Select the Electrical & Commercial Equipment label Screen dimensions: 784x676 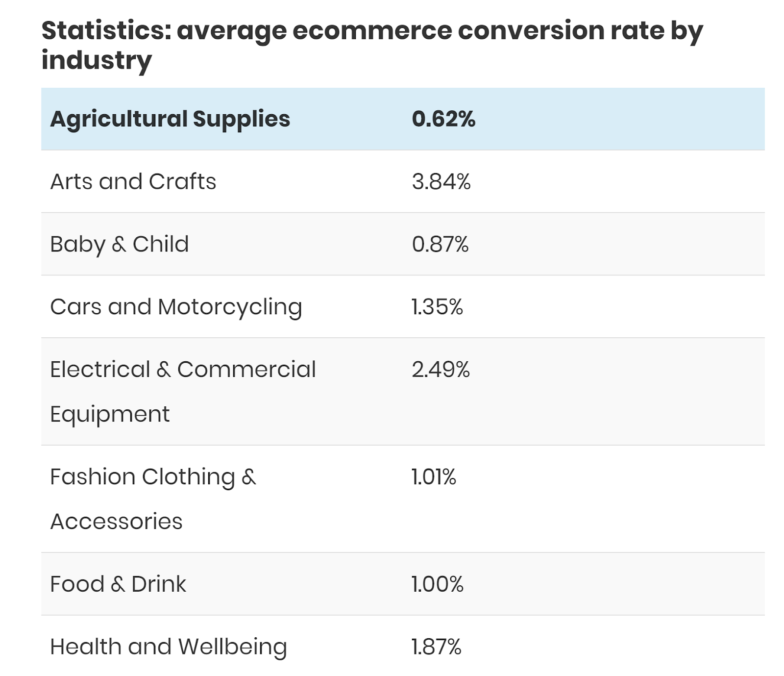183,391
